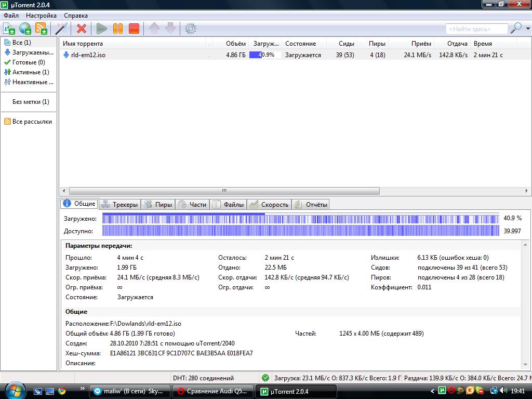532x399 pixels.
Task: Click Add Torrent from URL globe icon
Action: (x=25, y=29)
